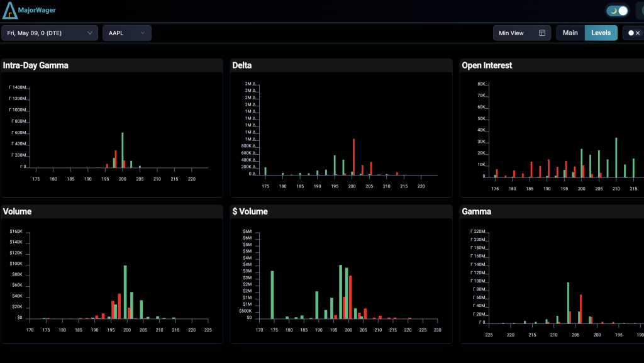The width and height of the screenshot is (644, 363).
Task: Click the 800K Δ label in Delta chart
Action: click(x=248, y=146)
